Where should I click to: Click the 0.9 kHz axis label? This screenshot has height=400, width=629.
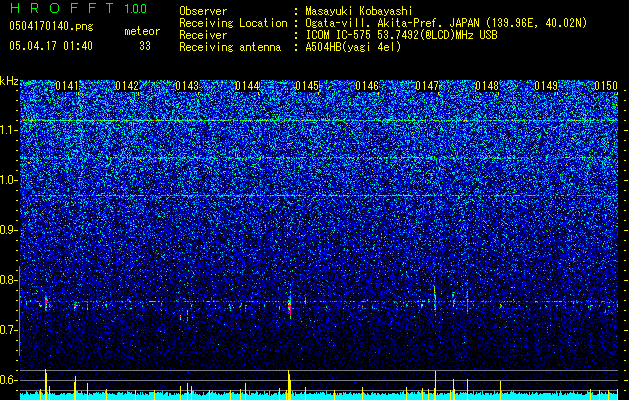point(9,230)
